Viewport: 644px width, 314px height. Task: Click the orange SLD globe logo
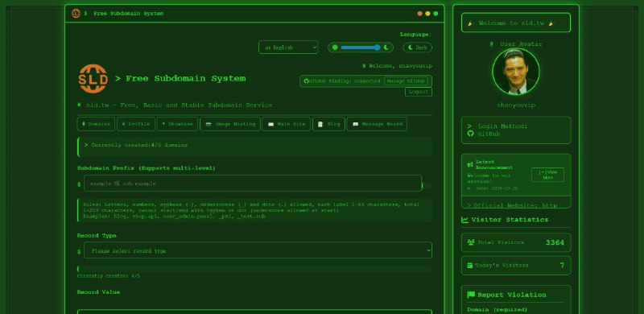click(x=93, y=79)
